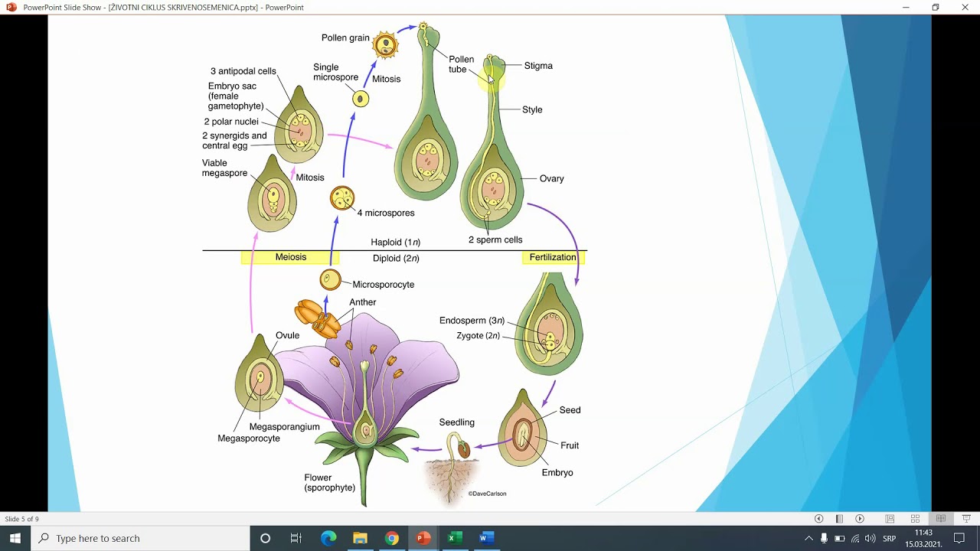
Task: Advance to next slide in status bar
Action: (x=860, y=519)
